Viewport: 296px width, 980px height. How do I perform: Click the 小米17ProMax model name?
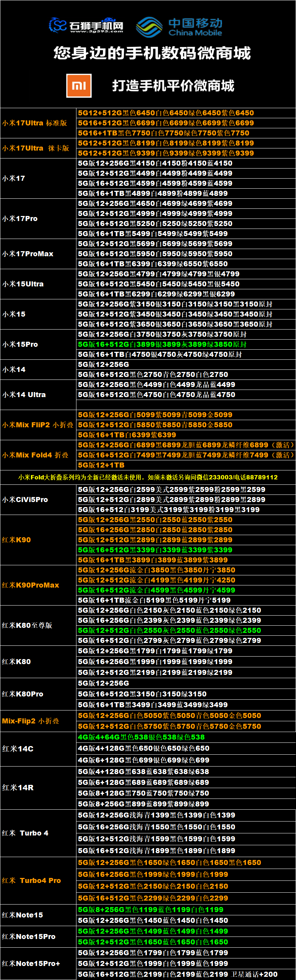28,254
